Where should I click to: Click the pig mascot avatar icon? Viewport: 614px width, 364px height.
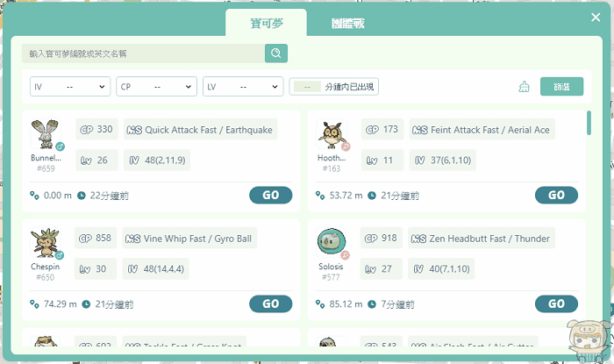[589, 340]
